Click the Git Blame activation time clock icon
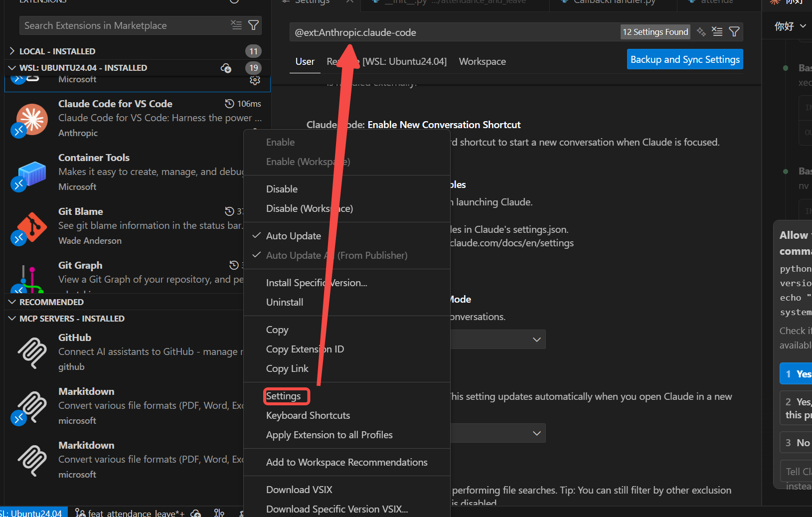The width and height of the screenshot is (812, 517). click(x=229, y=211)
